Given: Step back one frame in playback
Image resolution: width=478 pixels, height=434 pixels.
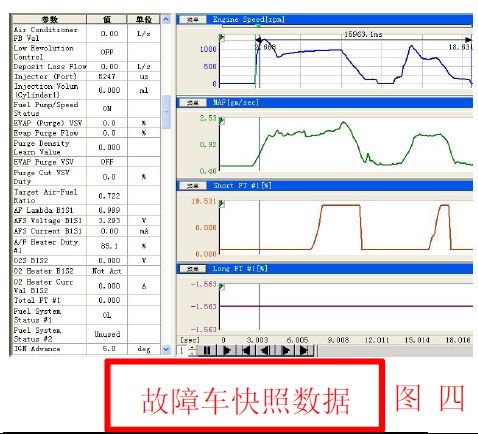Looking at the screenshot, I should pos(265,350).
